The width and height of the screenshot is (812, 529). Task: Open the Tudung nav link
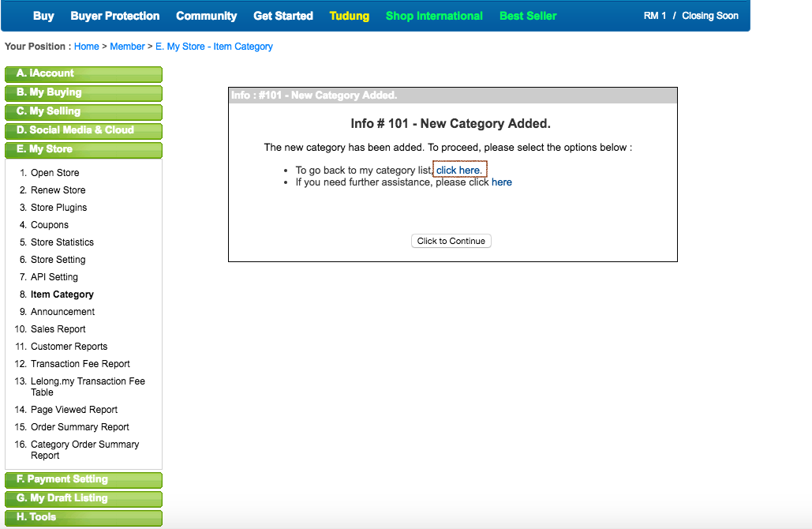pos(350,16)
